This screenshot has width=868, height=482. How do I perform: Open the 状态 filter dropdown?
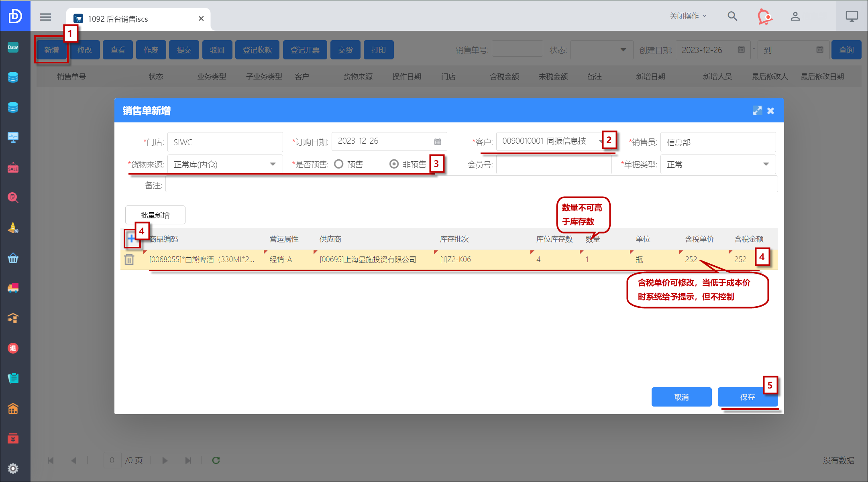(602, 50)
